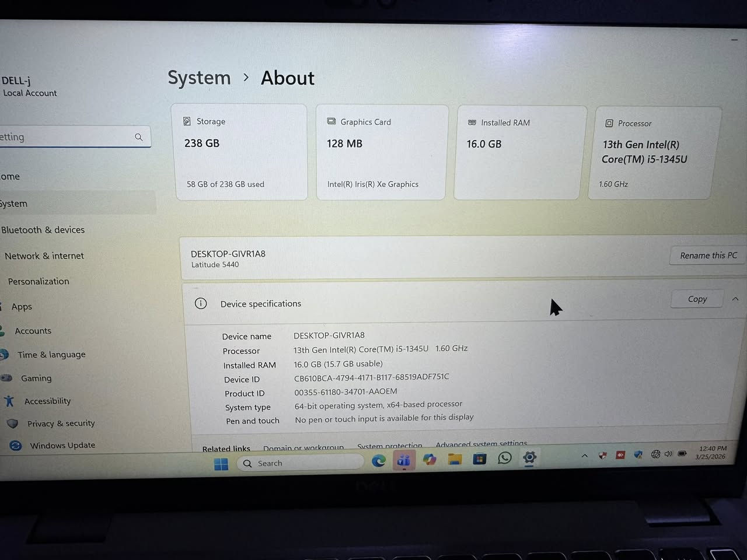747x560 pixels.
Task: Open Windows Security from the system tray
Action: 602,455
